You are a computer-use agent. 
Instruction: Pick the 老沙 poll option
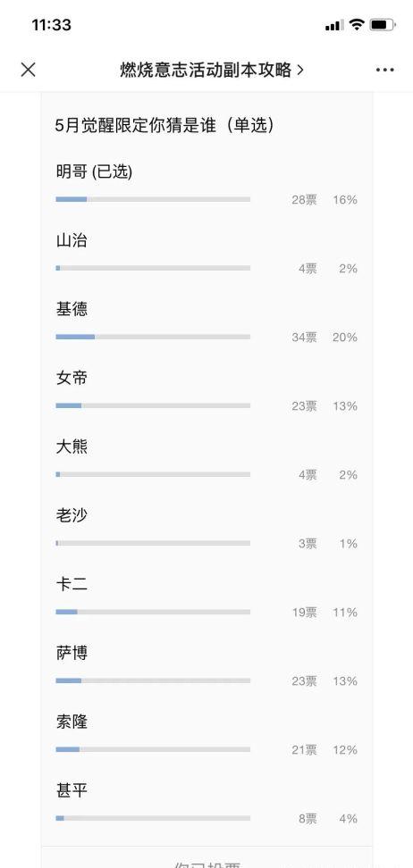(206, 529)
